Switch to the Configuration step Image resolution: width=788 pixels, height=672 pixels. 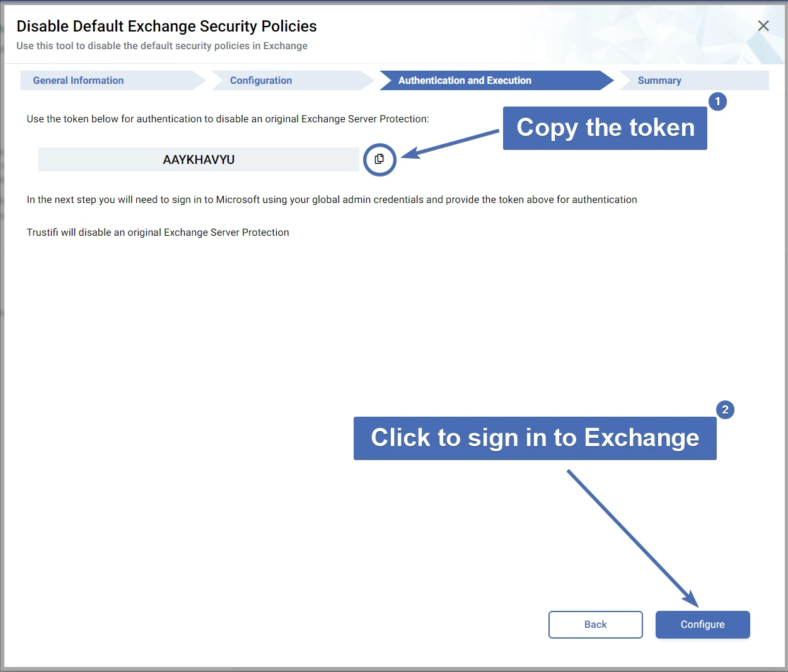(x=261, y=81)
